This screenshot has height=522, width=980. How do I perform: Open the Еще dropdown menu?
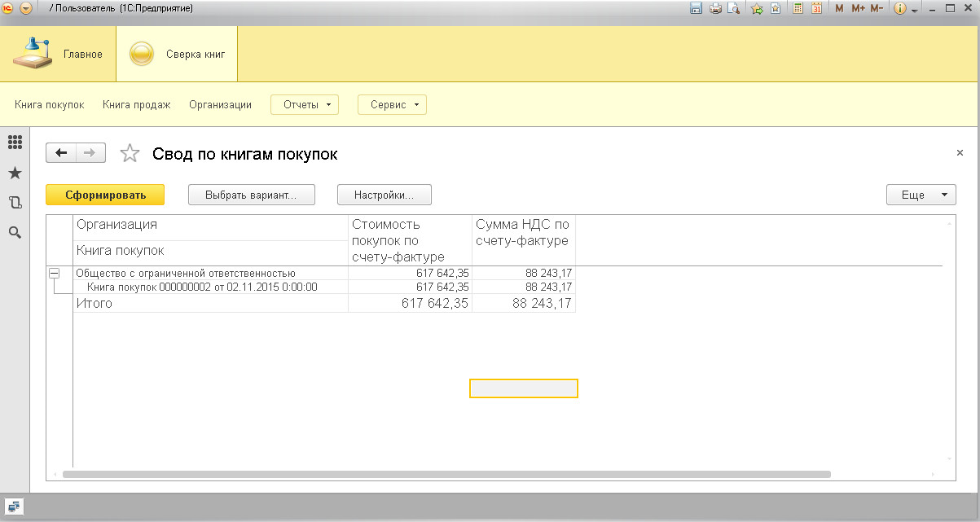point(921,195)
